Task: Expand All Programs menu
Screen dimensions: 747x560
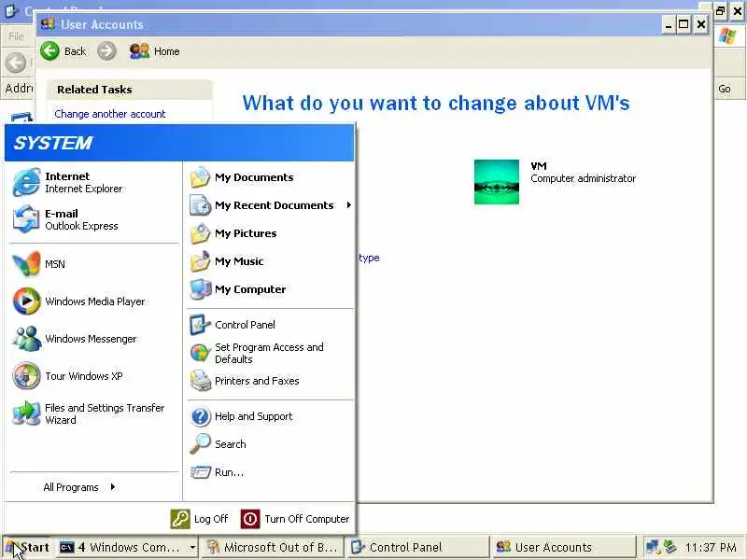Action: click(x=80, y=487)
